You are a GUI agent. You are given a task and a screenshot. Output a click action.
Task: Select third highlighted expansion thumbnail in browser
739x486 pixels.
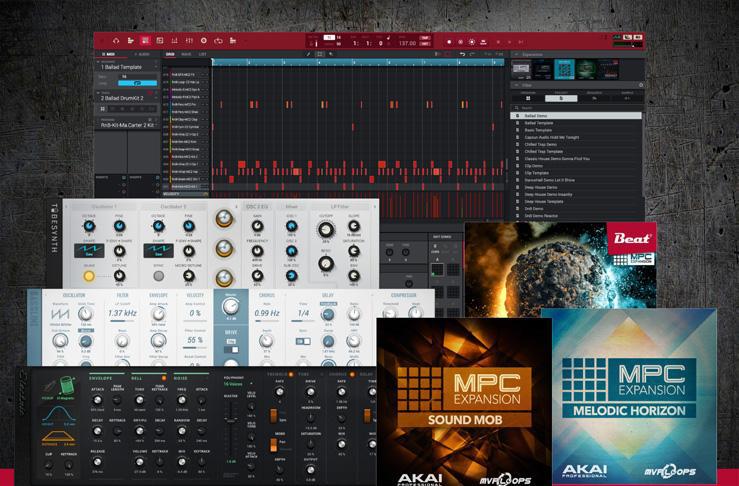pos(564,69)
